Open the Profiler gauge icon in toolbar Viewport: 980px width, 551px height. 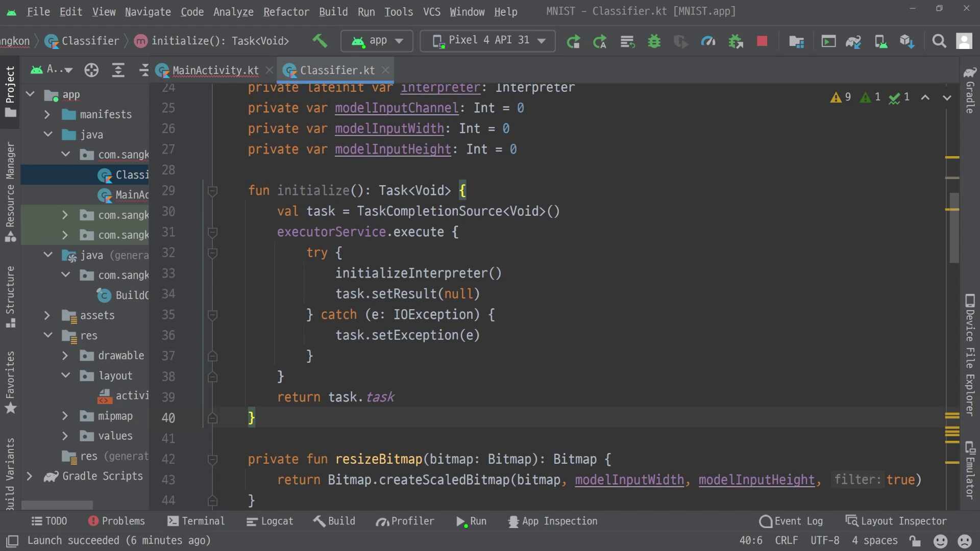click(707, 41)
